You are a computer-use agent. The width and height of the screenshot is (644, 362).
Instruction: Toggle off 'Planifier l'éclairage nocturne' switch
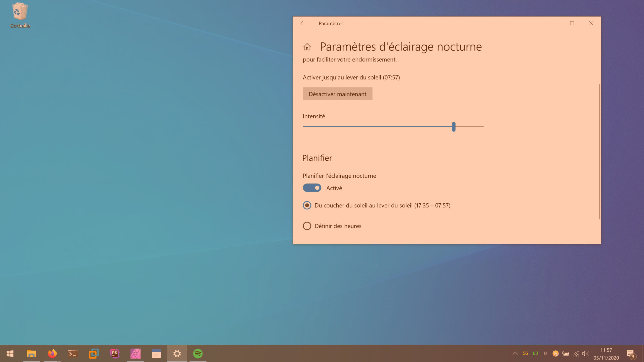pos(312,188)
